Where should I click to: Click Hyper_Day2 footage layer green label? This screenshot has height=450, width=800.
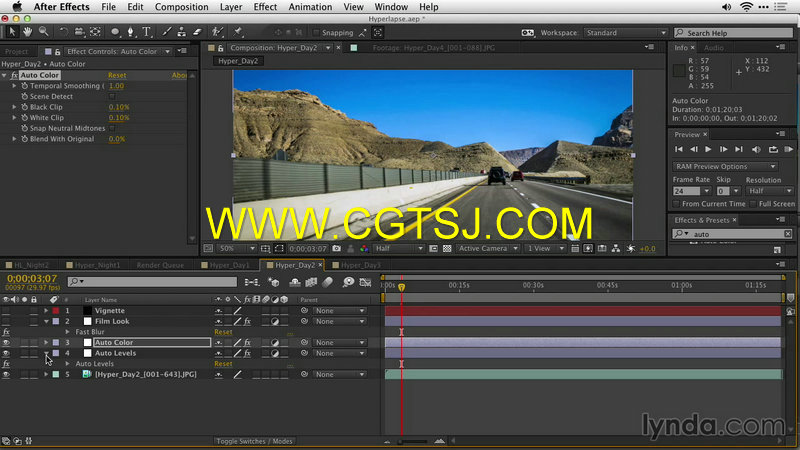pyautogui.click(x=56, y=374)
